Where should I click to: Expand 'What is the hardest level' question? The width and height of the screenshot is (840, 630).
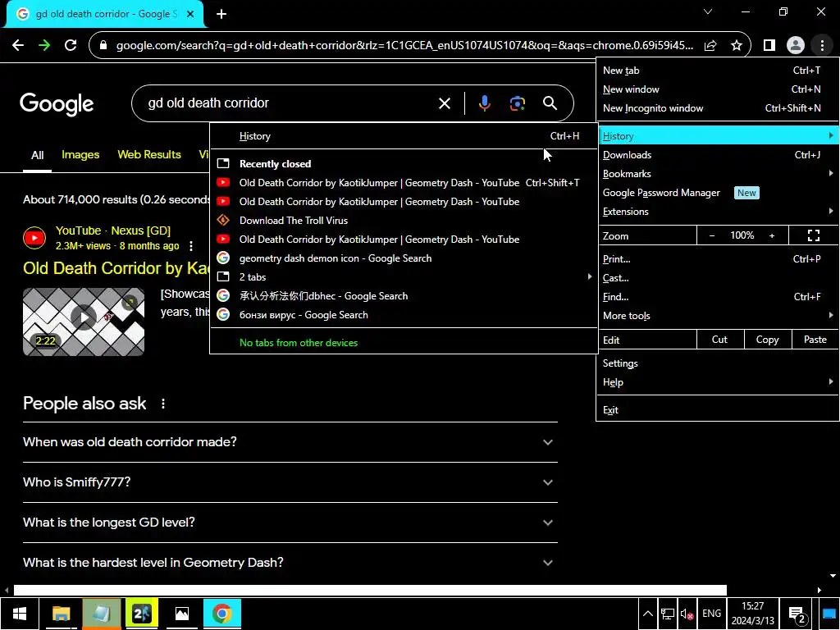click(x=290, y=563)
